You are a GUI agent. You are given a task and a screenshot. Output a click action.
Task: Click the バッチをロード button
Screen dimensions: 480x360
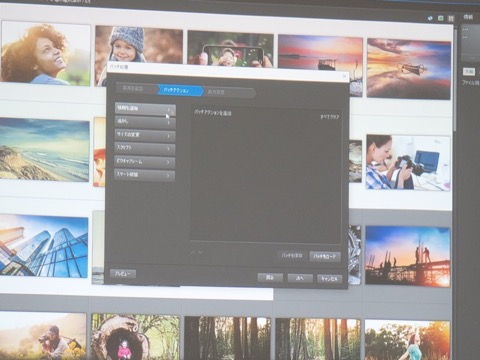click(325, 257)
